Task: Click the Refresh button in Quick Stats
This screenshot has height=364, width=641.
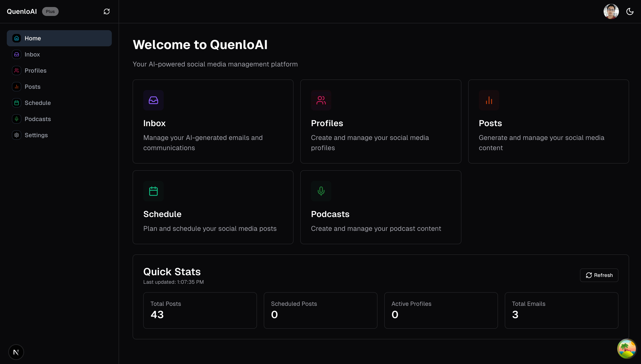Action: 599,275
